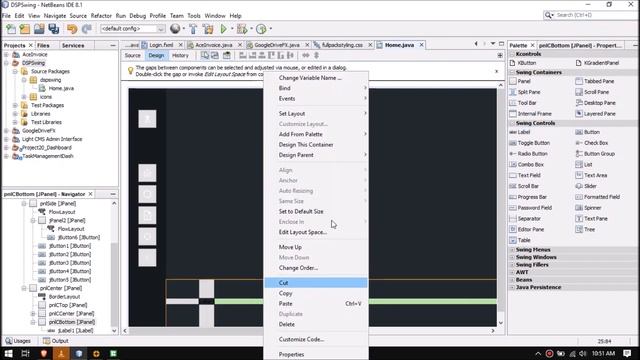This screenshot has height=360, width=640.
Task: Collapse the Swing Containers palette category
Action: coord(512,72)
